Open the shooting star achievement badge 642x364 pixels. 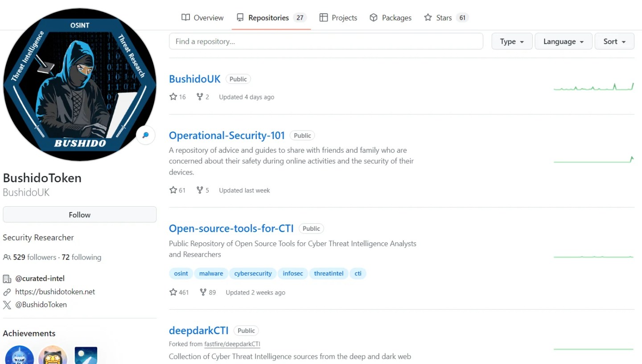coord(86,355)
